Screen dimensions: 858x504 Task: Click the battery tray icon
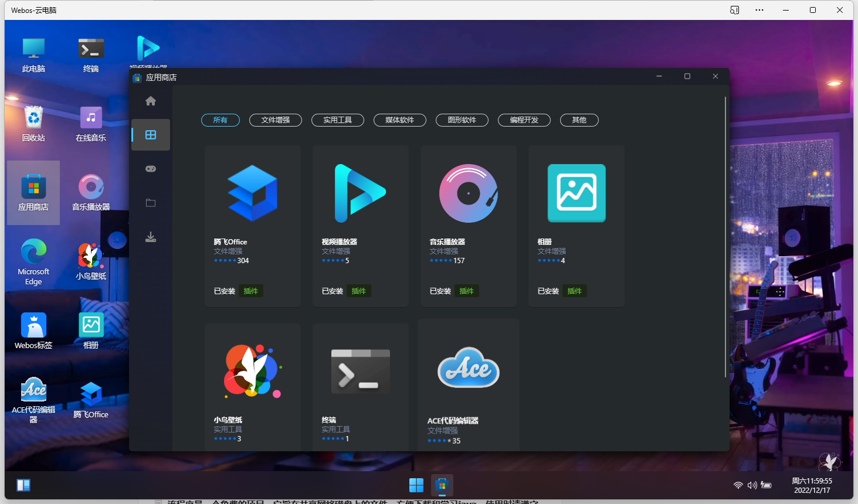(767, 485)
